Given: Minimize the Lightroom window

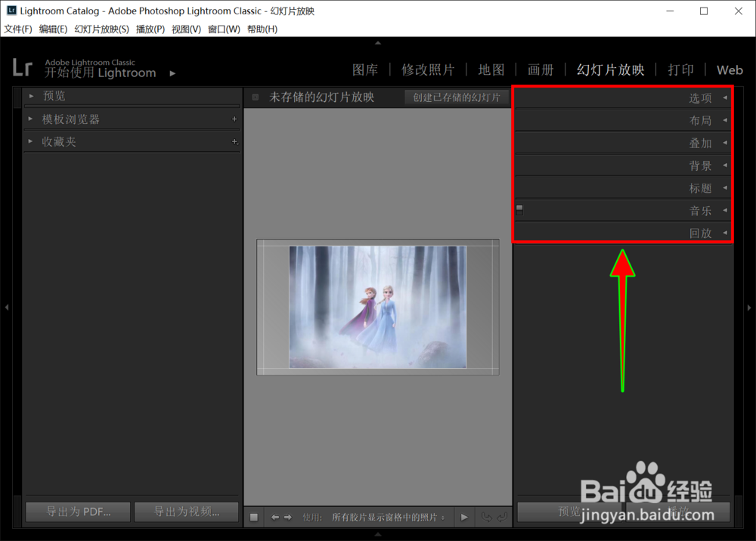Looking at the screenshot, I should (670, 11).
